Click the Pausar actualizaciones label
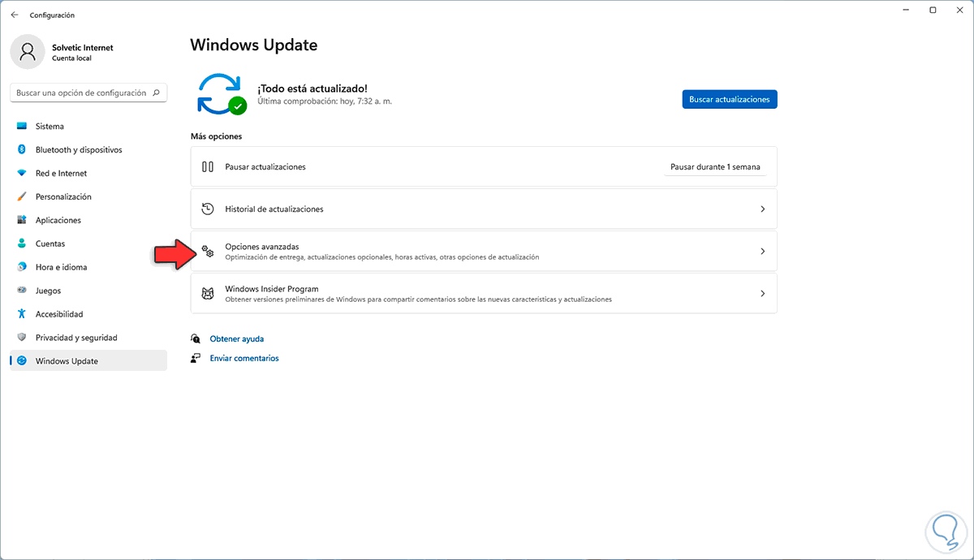 [265, 167]
